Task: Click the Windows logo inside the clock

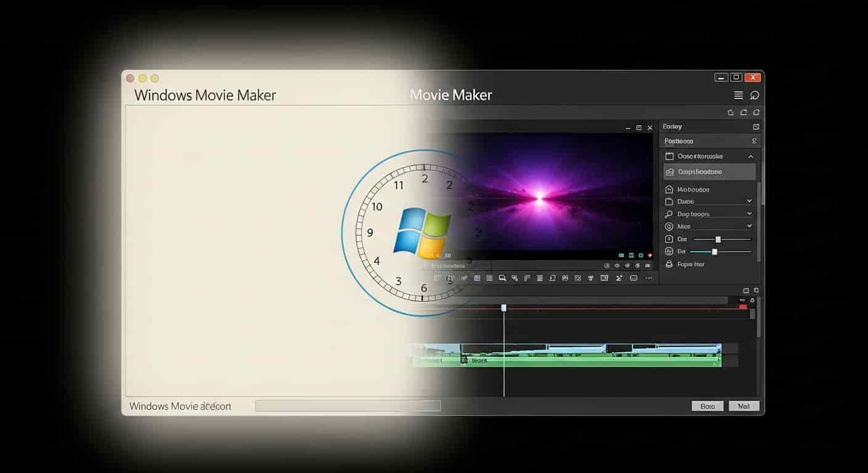Action: coord(422,233)
